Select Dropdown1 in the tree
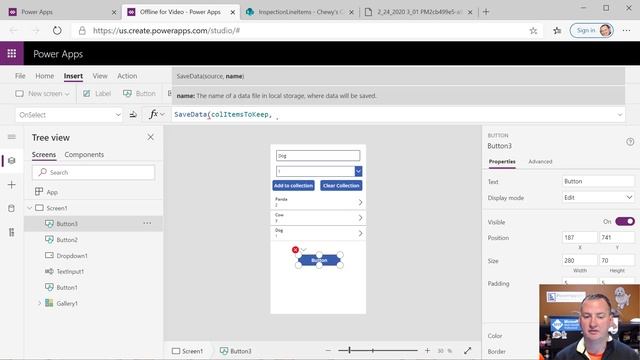640x360 pixels. 72,256
